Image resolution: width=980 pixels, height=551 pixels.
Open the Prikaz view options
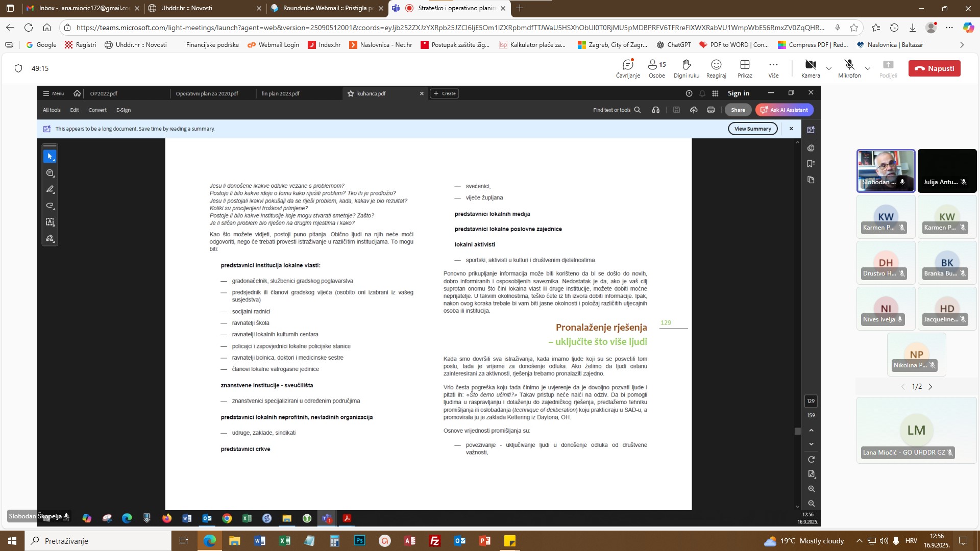coord(745,68)
